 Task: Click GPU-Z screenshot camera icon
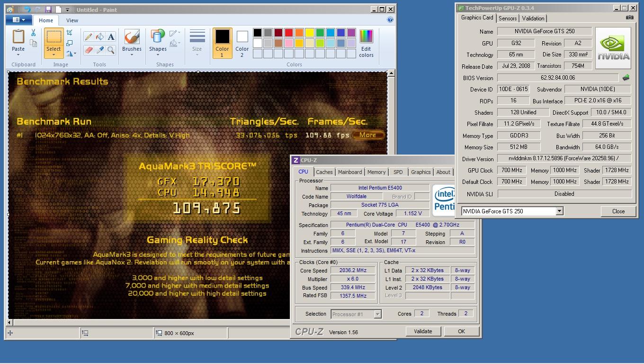pyautogui.click(x=629, y=18)
